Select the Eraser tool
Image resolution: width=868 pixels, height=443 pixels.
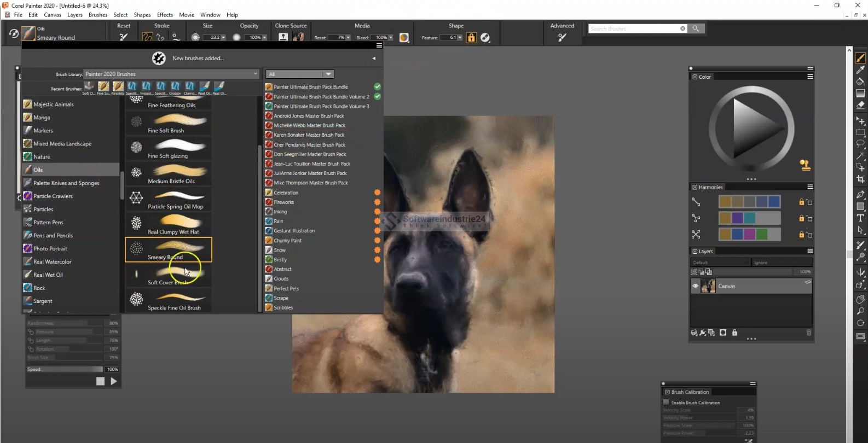860,105
